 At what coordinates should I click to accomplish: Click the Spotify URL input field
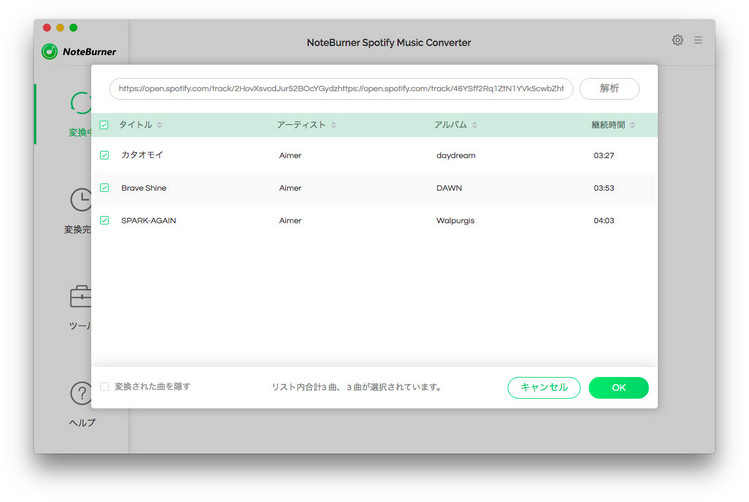pyautogui.click(x=341, y=89)
